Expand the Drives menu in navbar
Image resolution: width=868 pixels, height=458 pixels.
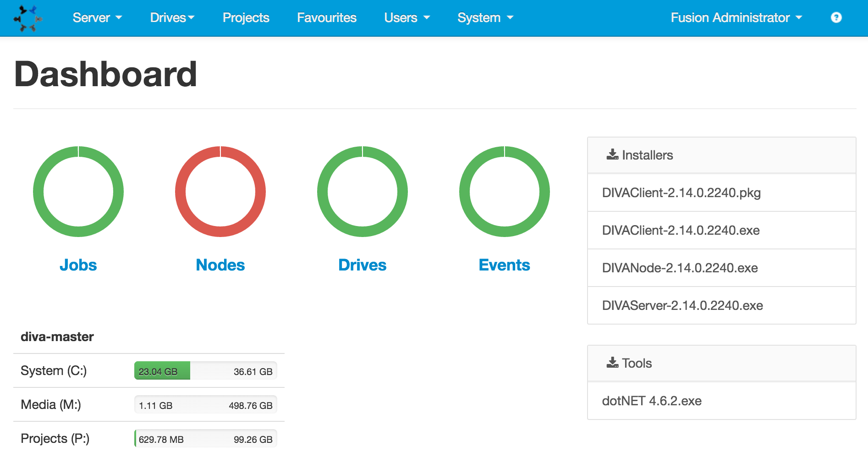(x=172, y=18)
